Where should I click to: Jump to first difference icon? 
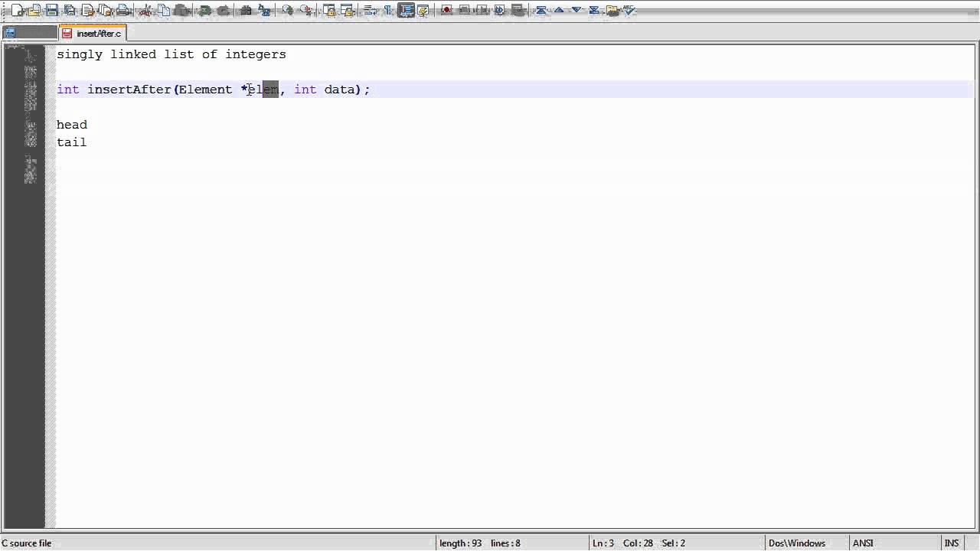[541, 10]
